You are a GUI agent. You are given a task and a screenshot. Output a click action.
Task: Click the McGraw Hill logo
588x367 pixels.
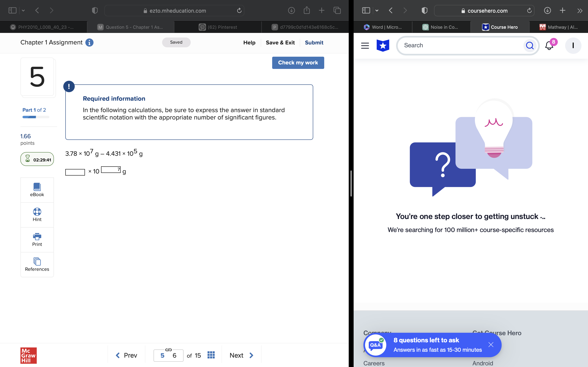tap(28, 355)
